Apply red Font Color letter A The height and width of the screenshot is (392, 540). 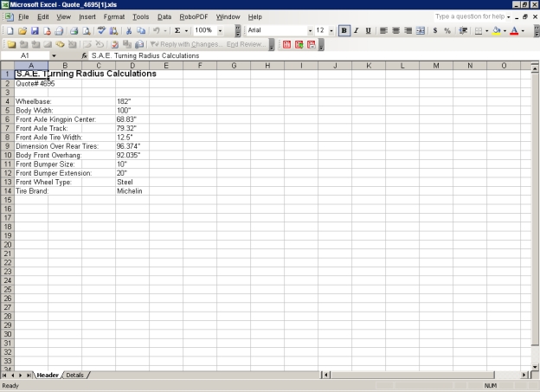click(x=514, y=31)
